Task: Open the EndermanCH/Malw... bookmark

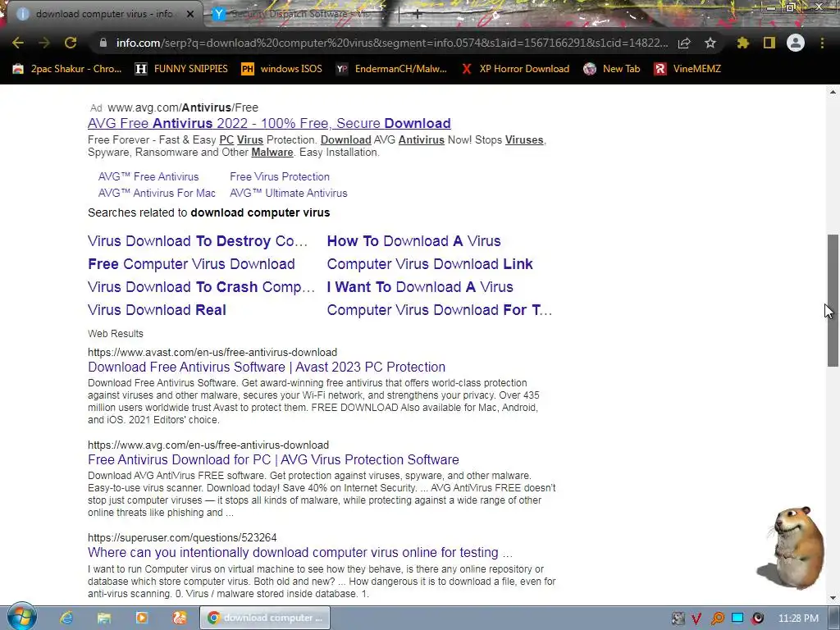Action: [x=391, y=69]
